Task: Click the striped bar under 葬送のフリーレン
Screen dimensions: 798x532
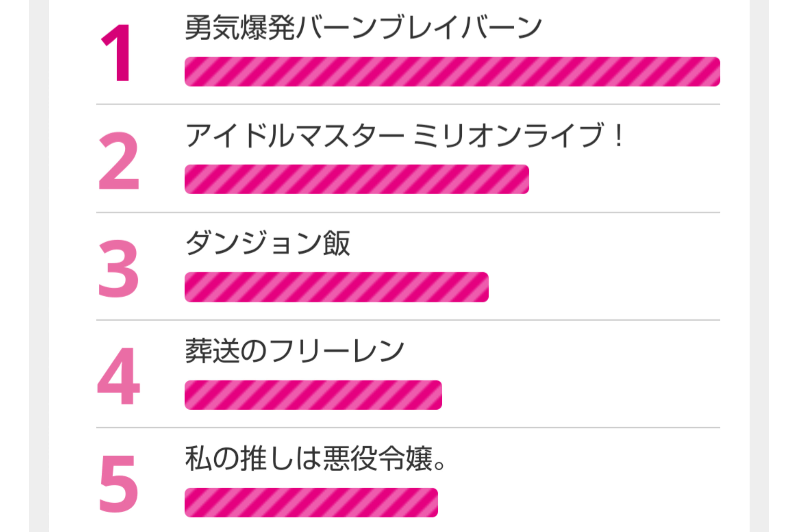Action: (313, 395)
